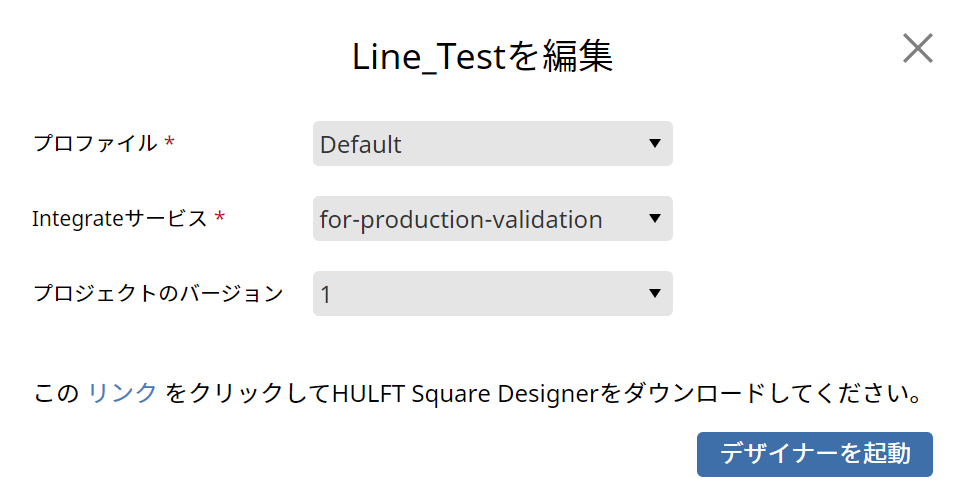Click the Line_Testを編集 dialog title

pos(482,57)
